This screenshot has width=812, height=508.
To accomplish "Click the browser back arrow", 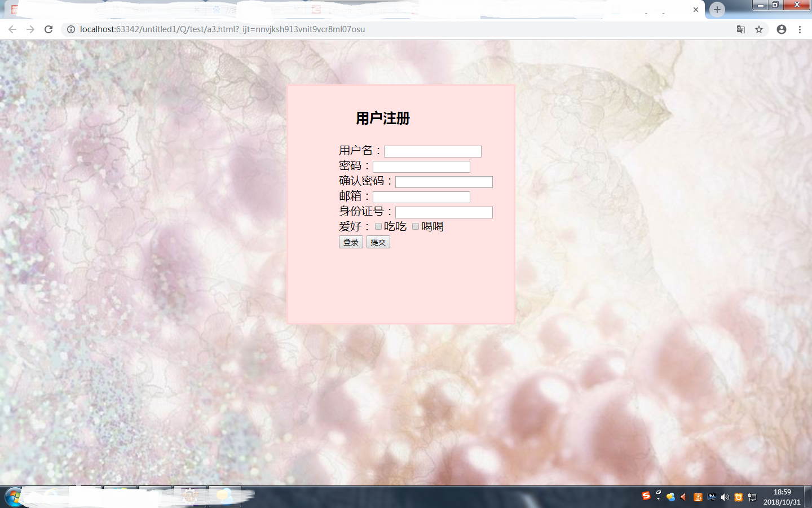I will (12, 29).
